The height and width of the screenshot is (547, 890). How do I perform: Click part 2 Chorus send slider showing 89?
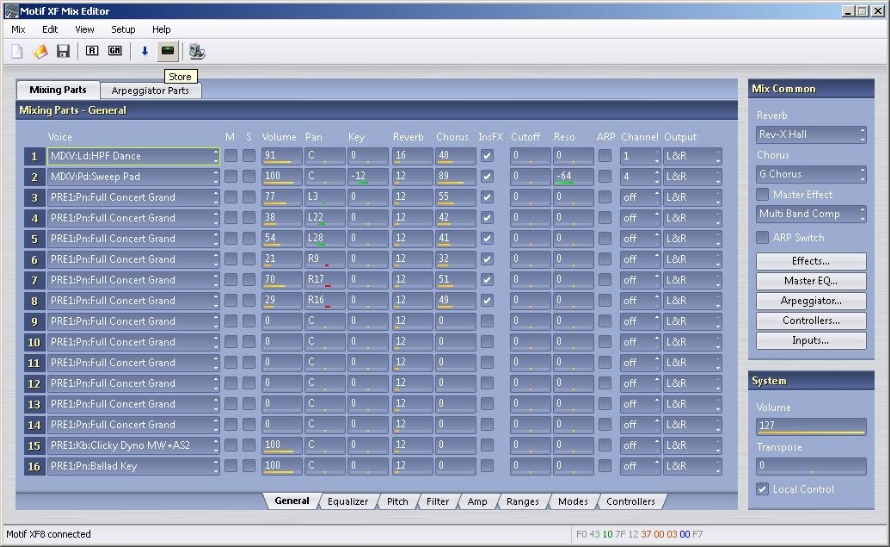456,176
